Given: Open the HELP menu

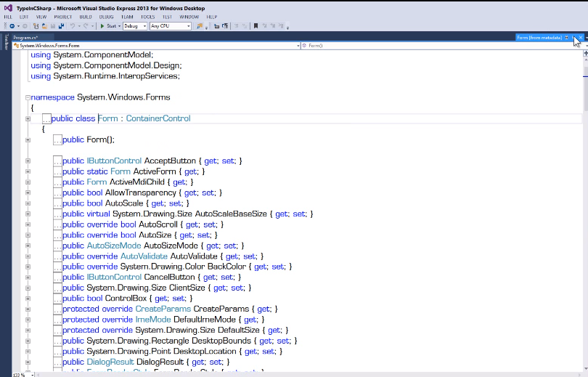Looking at the screenshot, I should click(212, 17).
